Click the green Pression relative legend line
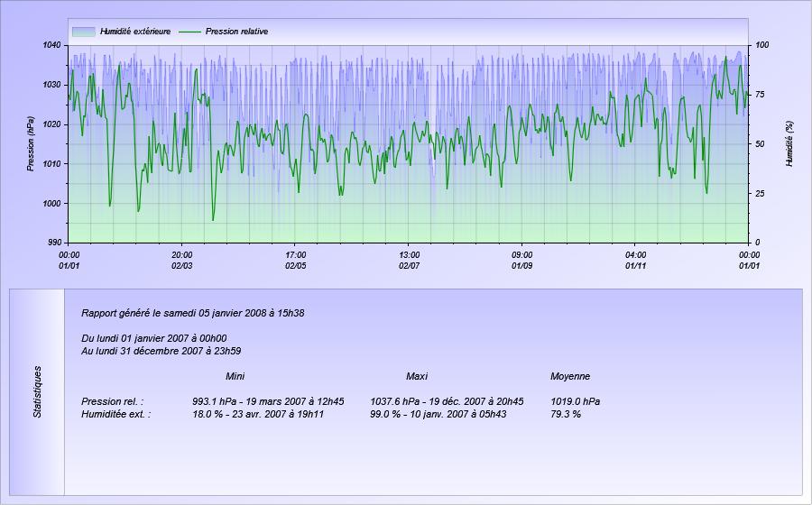Image resolution: width=812 pixels, height=505 pixels. [189, 32]
